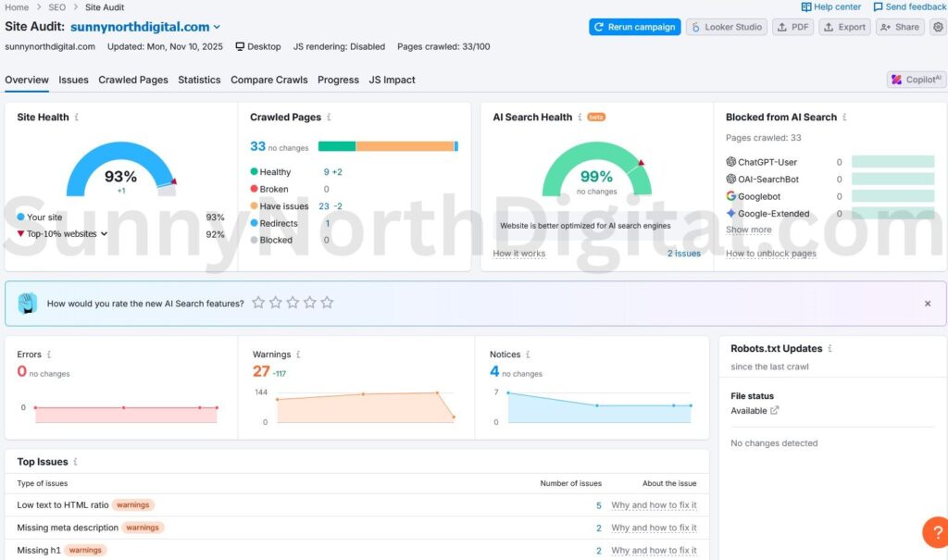The height and width of the screenshot is (560, 948).
Task: Expand Show more in Blocked from AI Search
Action: coord(747,230)
